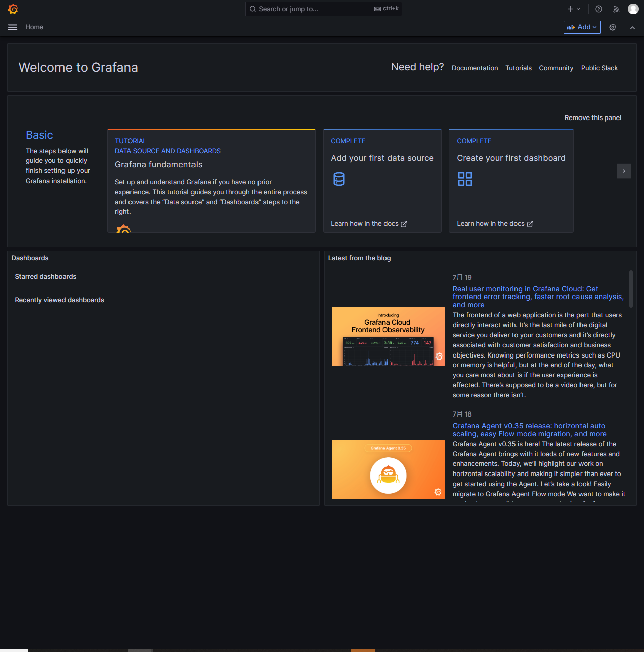Open the hamburger navigation menu
Screen dimensions: 644x652
point(13,27)
